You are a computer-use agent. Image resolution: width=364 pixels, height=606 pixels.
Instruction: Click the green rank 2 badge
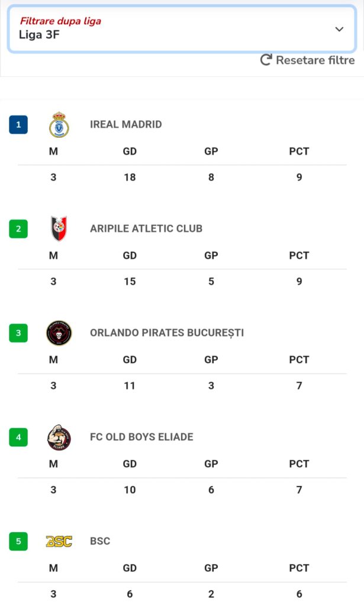[18, 228]
